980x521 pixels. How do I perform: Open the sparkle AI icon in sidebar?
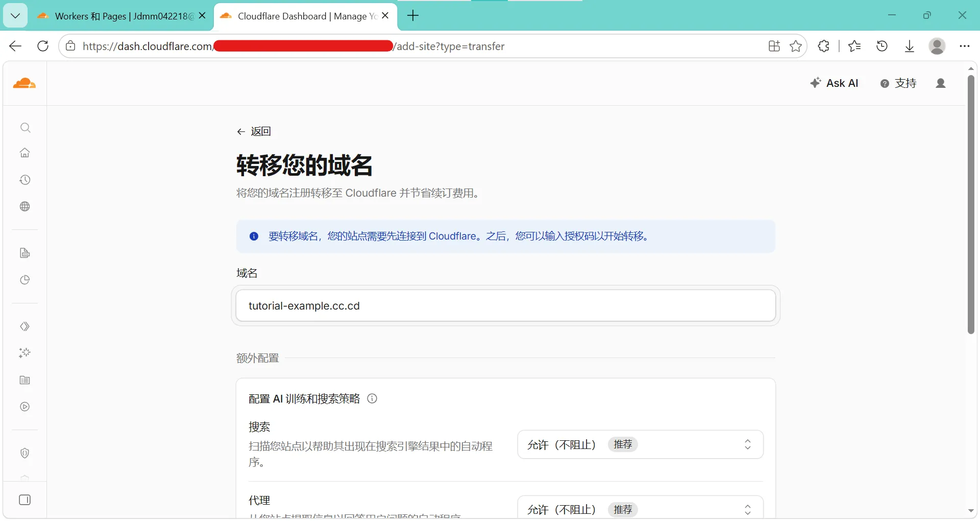(x=25, y=353)
